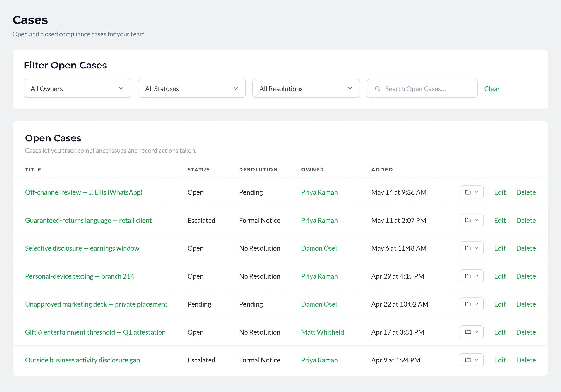
Task: Delete the Outside business activity case
Action: coord(526,360)
